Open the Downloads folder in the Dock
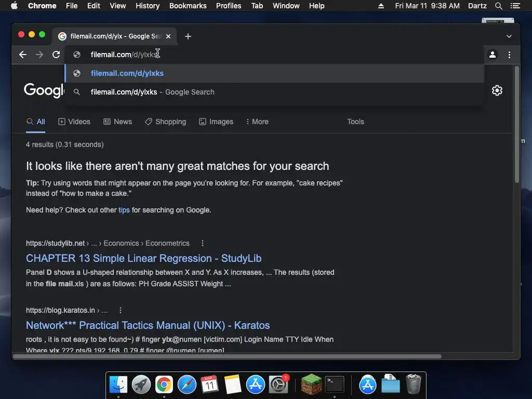 coord(391,384)
